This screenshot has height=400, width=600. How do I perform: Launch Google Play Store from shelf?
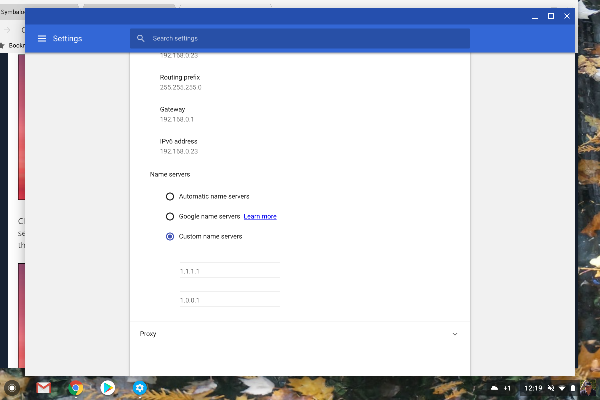pyautogui.click(x=107, y=387)
